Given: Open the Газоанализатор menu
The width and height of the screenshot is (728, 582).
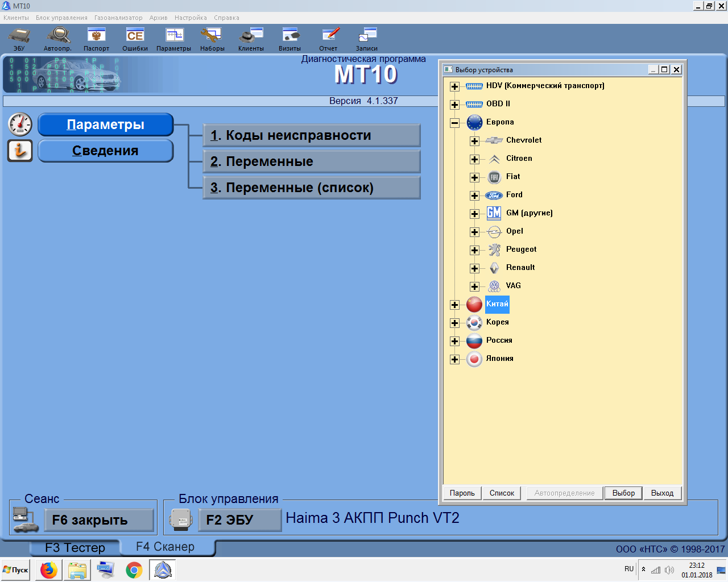Looking at the screenshot, I should coord(118,18).
